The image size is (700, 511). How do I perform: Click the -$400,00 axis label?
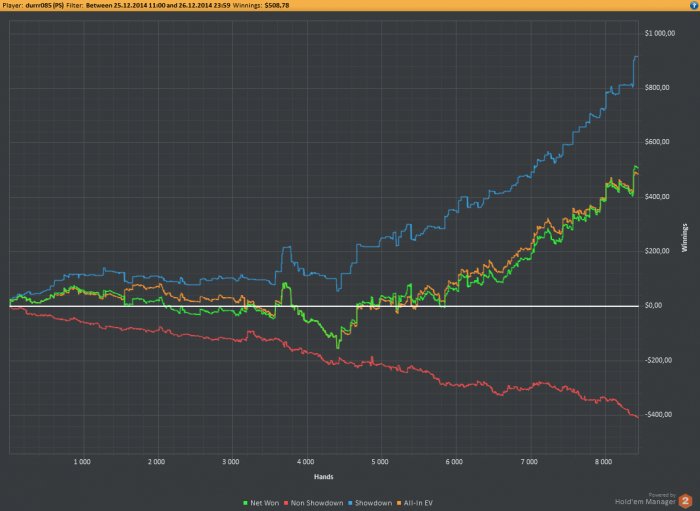tap(658, 415)
